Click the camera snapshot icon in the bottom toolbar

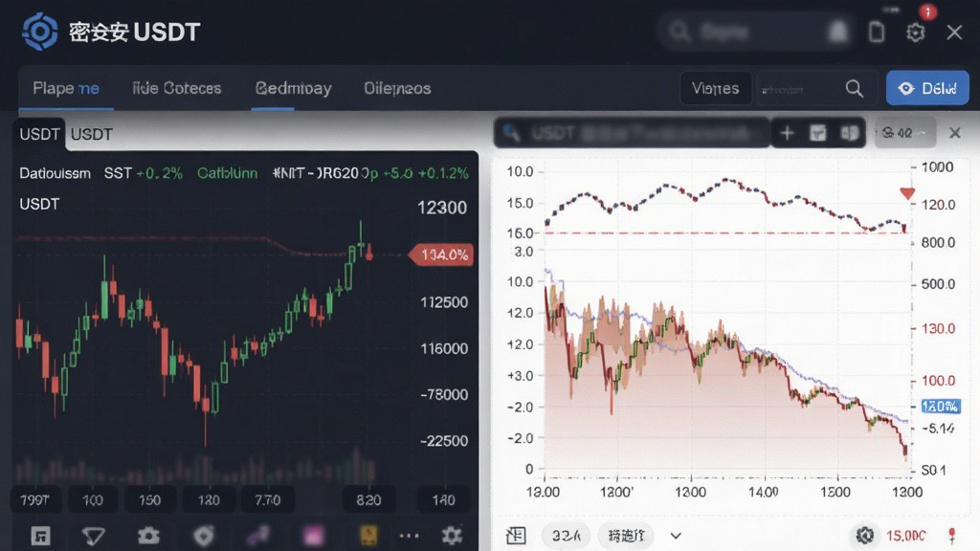148,536
